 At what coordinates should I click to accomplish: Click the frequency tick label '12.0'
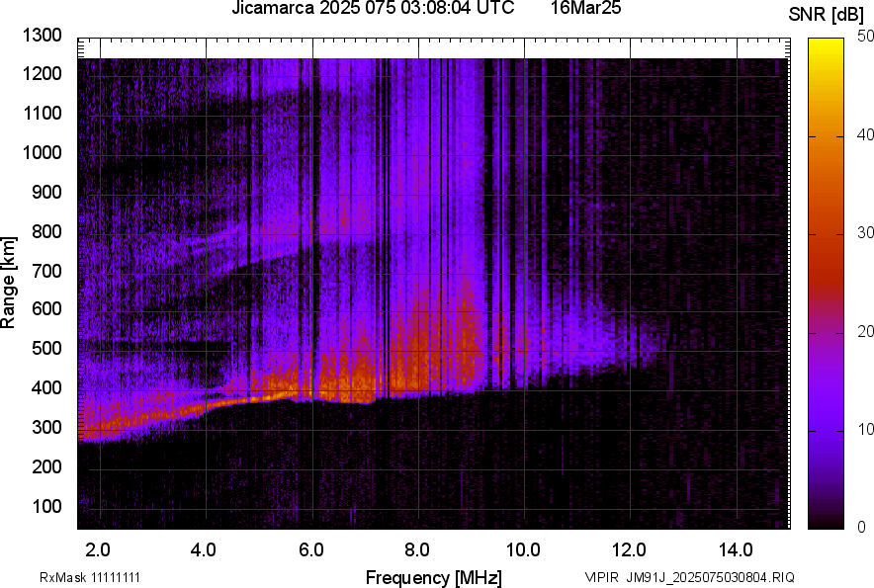(630, 550)
